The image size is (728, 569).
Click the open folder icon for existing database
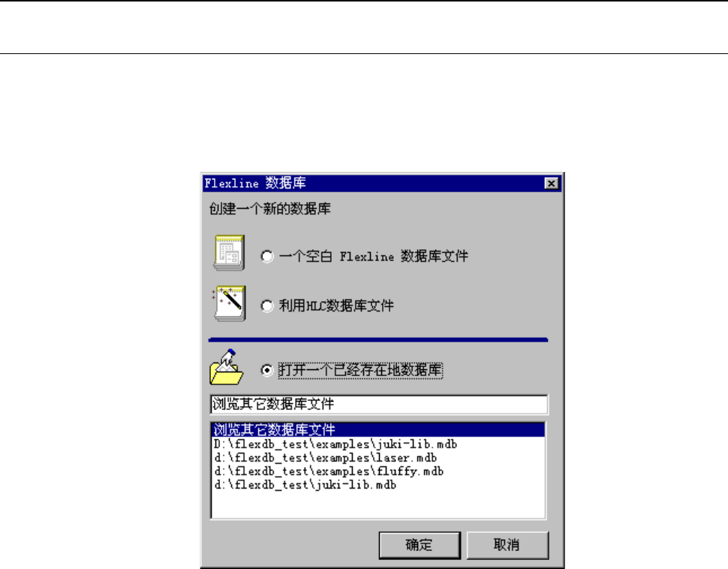pos(227,367)
